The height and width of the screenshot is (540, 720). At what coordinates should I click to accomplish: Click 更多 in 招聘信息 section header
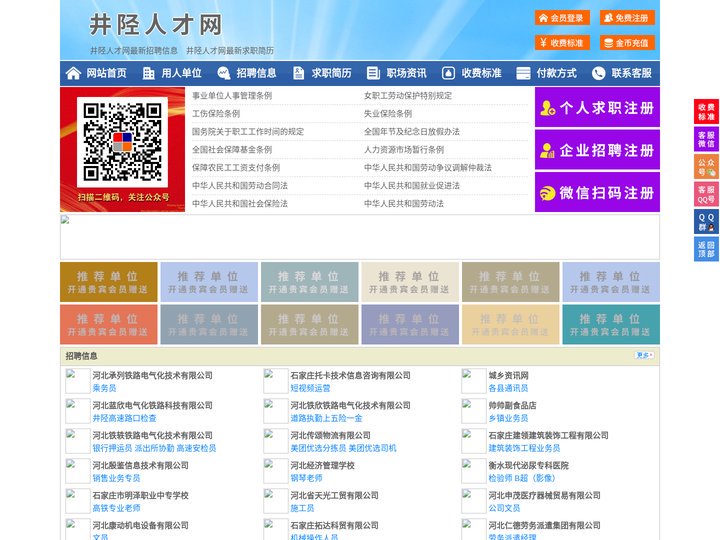tap(644, 355)
